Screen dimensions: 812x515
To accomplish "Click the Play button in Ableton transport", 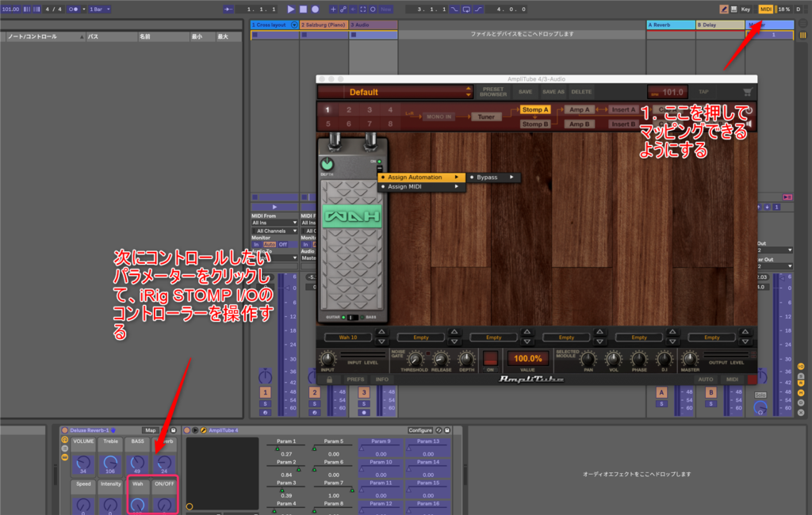I will 291,9.
